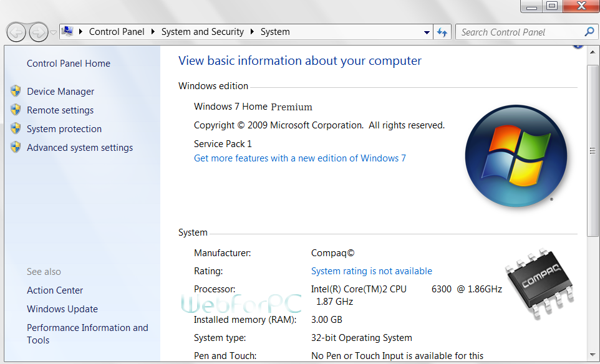The image size is (600, 364).
Task: Click the 'Copyright © 2009 Microsoft Corporation' line
Action: [x=319, y=125]
